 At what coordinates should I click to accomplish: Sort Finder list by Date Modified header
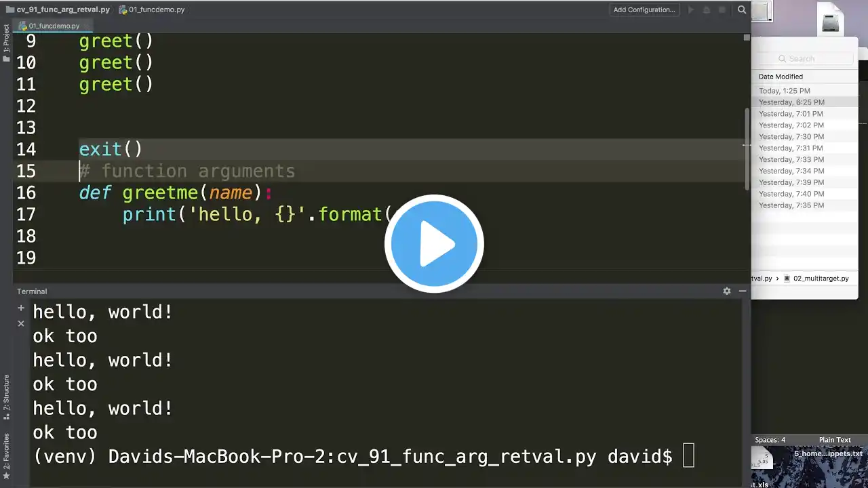click(781, 77)
